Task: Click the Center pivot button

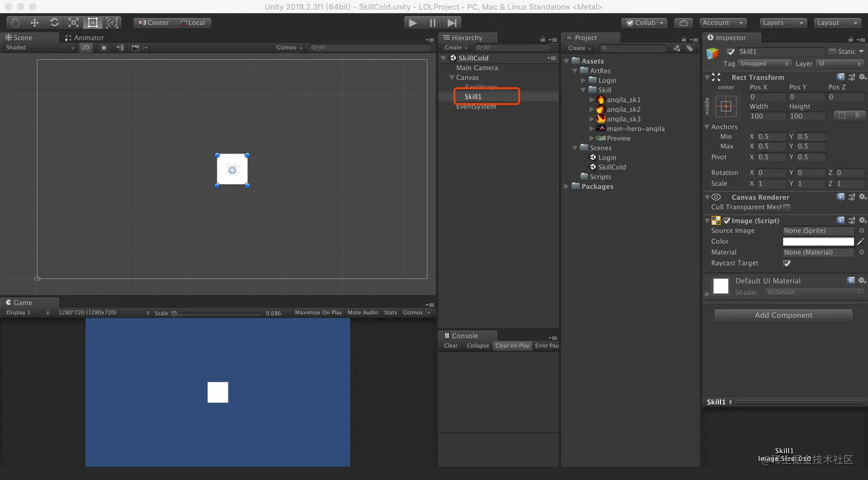Action: click(x=154, y=23)
